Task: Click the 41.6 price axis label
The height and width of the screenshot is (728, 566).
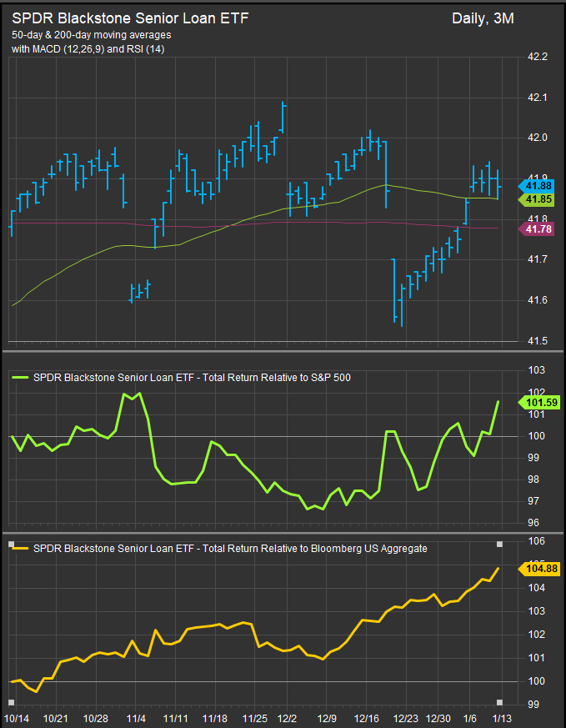Action: point(538,300)
